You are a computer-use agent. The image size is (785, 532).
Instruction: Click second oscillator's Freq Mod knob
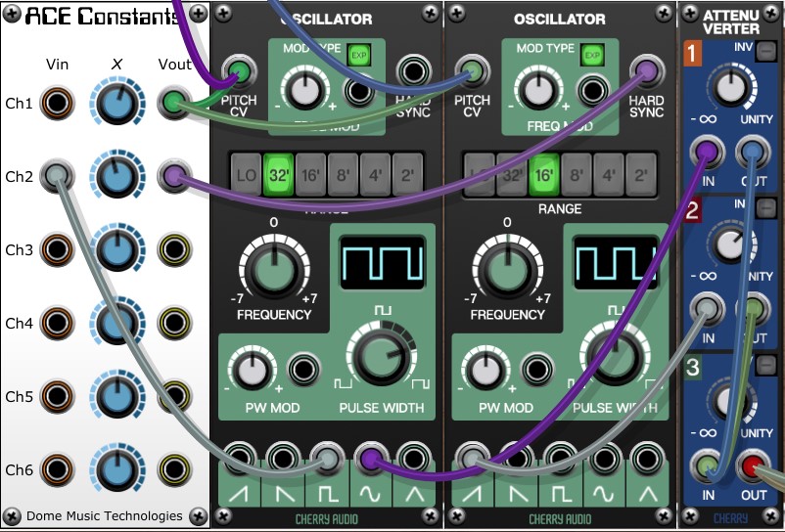click(538, 90)
